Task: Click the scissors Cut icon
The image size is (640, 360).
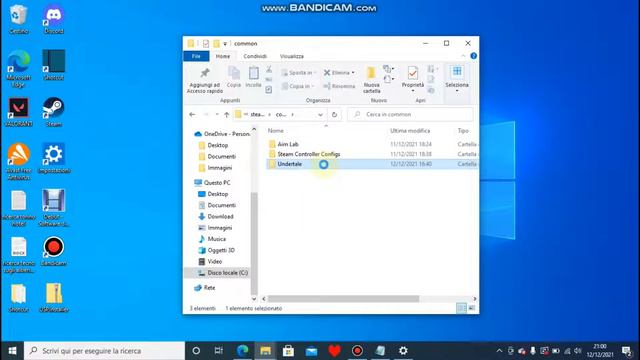Action: point(269,69)
